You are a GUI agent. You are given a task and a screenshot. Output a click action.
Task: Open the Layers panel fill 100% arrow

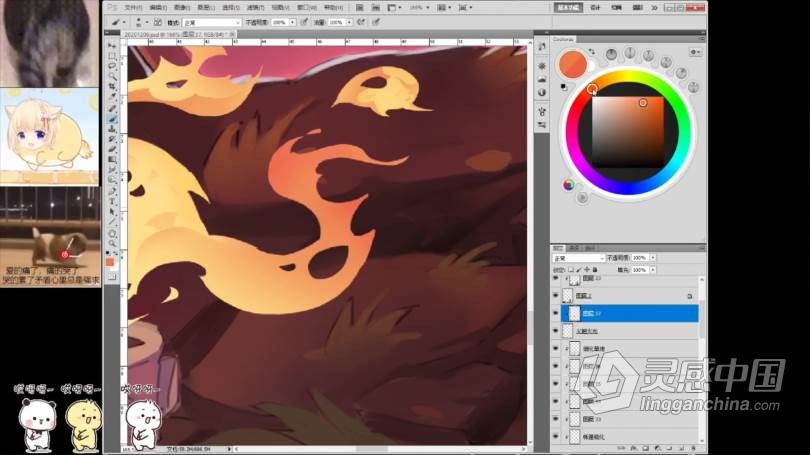(653, 270)
